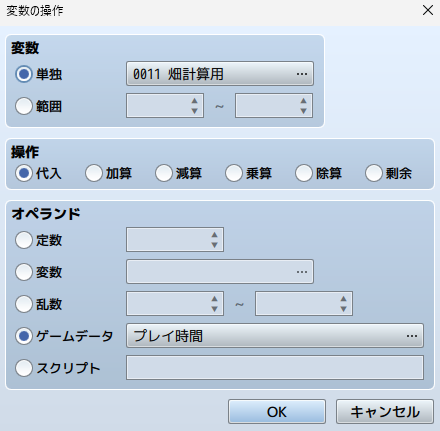Close the 変数の操作 dialog
Screen dimensions: 440x431
coord(428,10)
